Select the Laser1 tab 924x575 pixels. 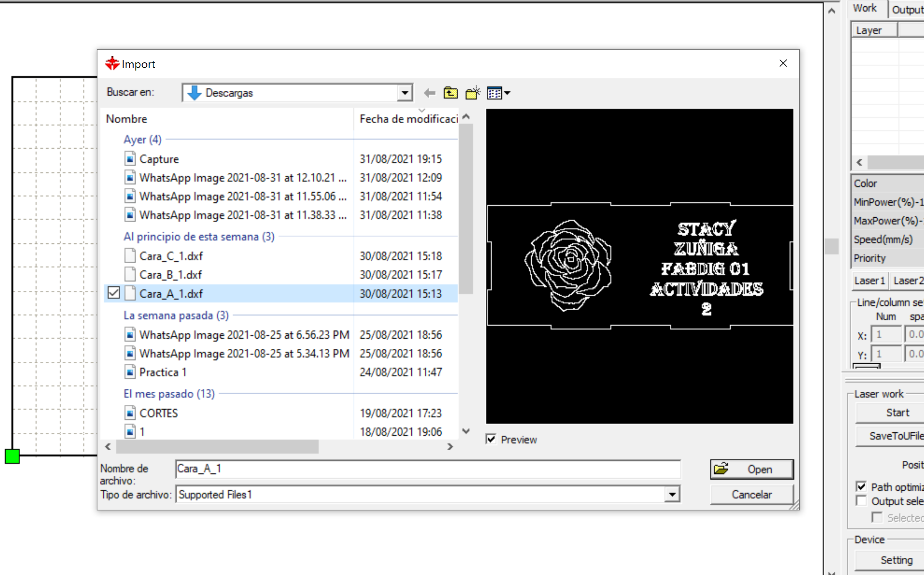coord(869,281)
